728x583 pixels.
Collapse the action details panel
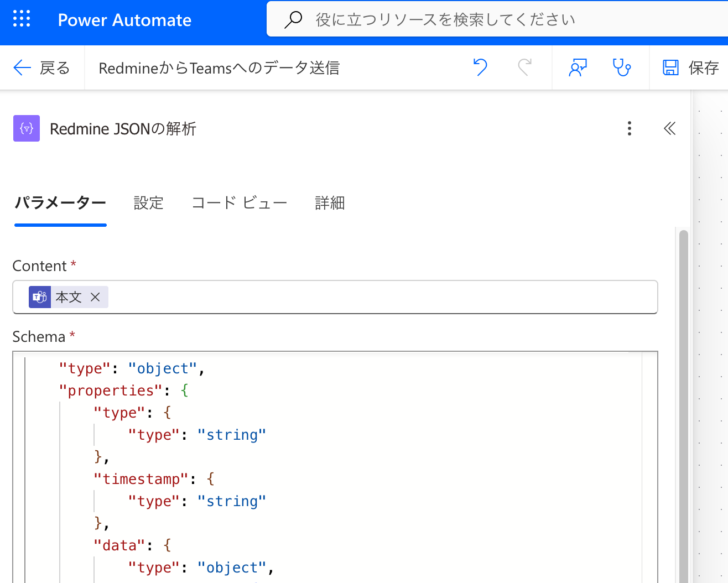669,128
